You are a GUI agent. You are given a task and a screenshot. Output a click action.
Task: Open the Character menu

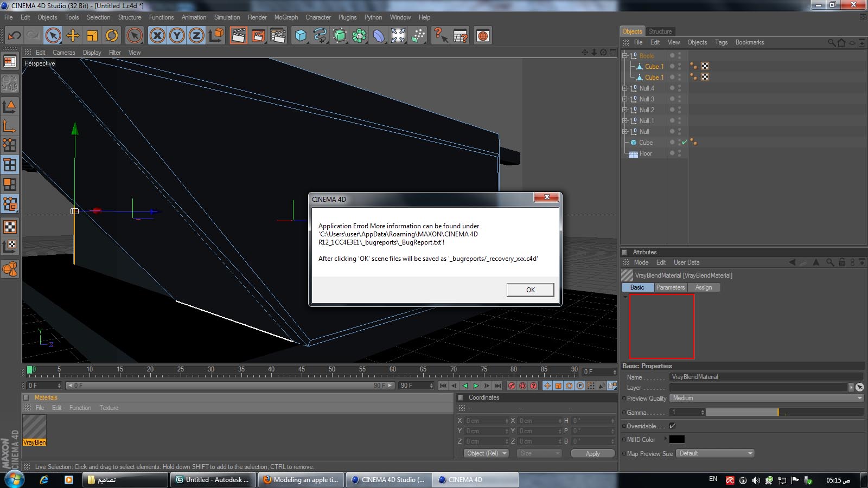point(318,17)
